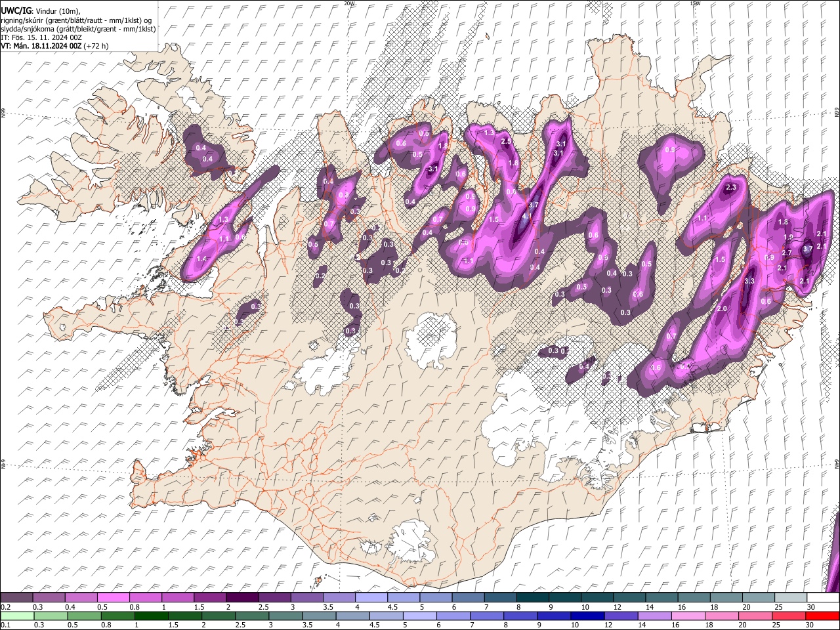
Task: Click the '4.5' label under the upper legend
Action: 392,607
